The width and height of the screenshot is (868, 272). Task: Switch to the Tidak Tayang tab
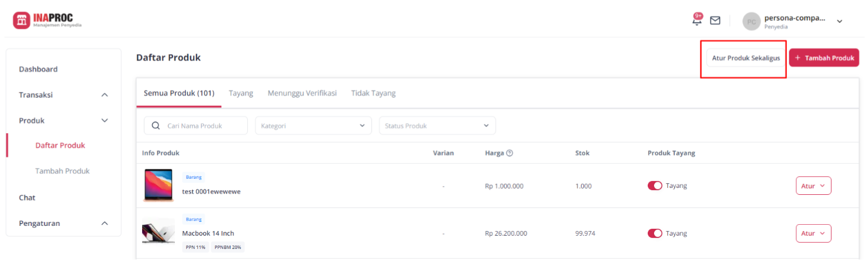pos(373,93)
